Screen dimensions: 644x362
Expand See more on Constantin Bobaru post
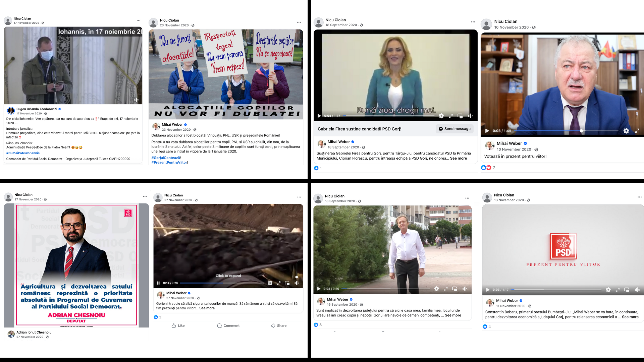(630, 317)
